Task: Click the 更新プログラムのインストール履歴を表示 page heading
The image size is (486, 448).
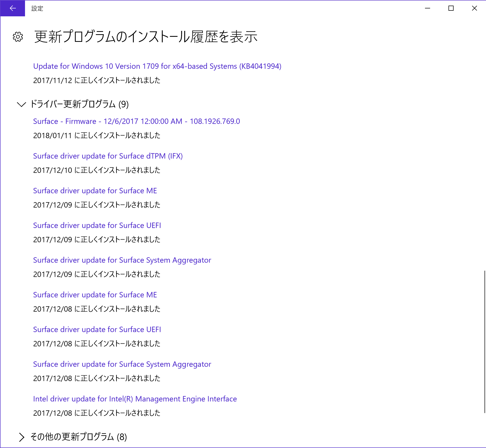Action: (x=146, y=36)
